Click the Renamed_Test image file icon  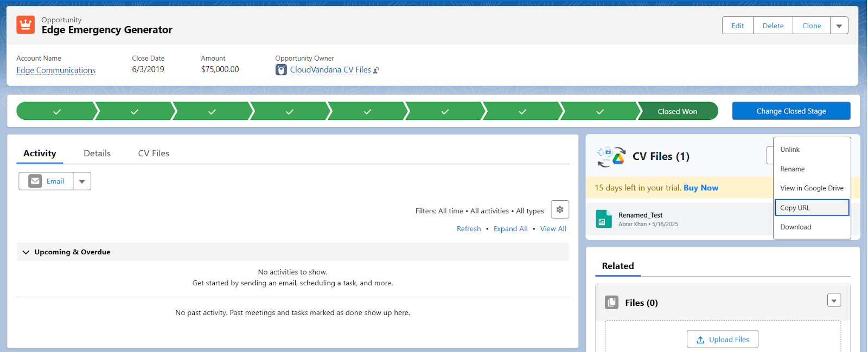[x=604, y=219]
